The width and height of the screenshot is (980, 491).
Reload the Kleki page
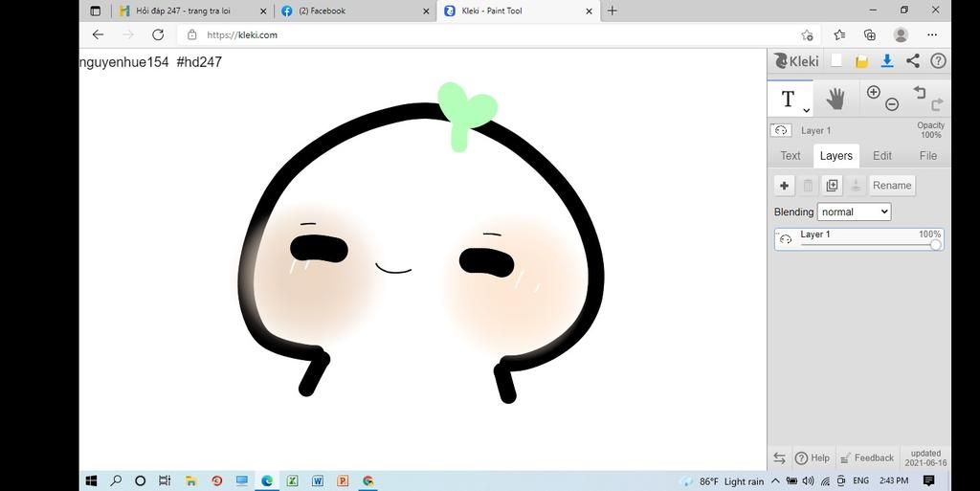click(158, 35)
